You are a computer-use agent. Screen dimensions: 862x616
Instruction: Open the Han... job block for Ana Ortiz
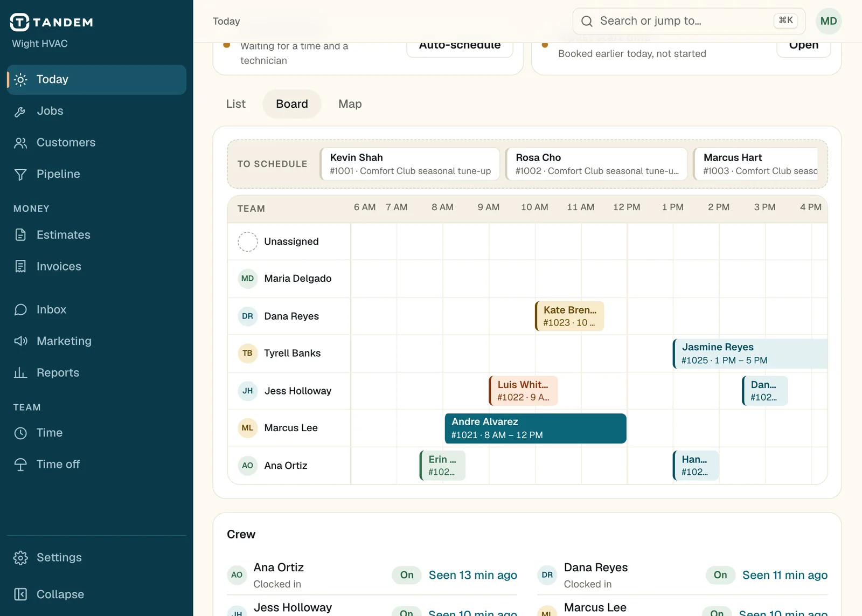pos(696,466)
